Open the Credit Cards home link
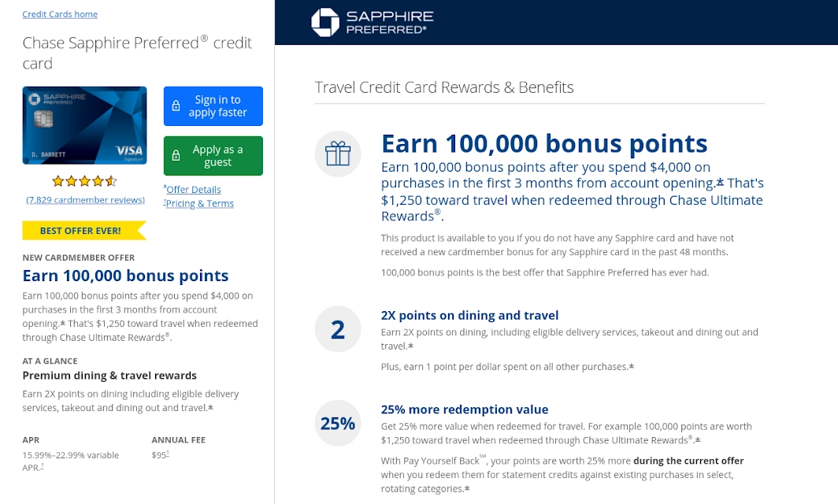Image resolution: width=838 pixels, height=504 pixels. point(60,13)
